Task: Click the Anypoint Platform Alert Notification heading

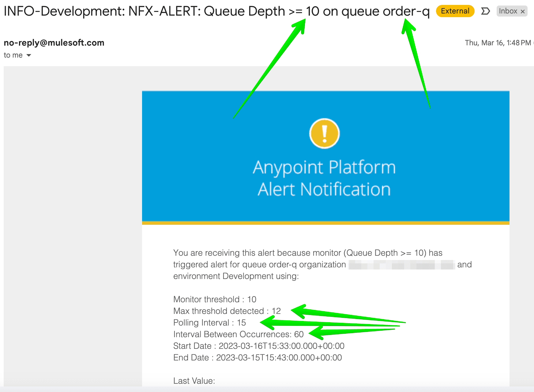Action: coord(324,178)
